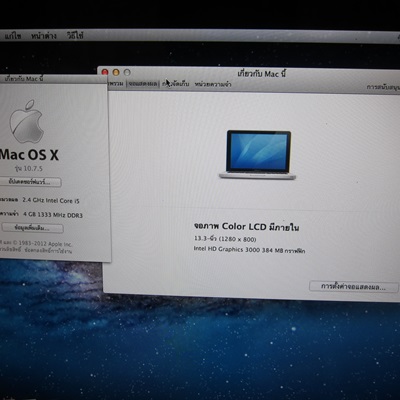Switch to the ภาพรวม overview tab
This screenshot has width=400, height=400.
point(115,84)
